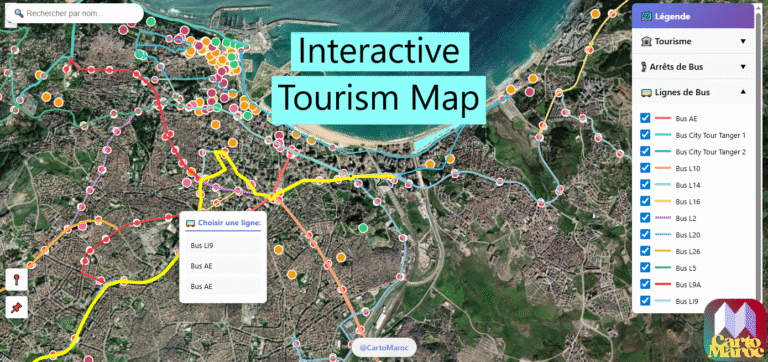768x362 pixels.
Task: Toggle the Bus L10 checkbox
Action: (645, 168)
